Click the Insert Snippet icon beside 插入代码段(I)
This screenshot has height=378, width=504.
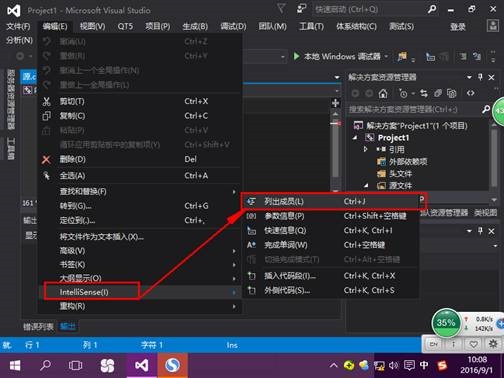coord(251,276)
